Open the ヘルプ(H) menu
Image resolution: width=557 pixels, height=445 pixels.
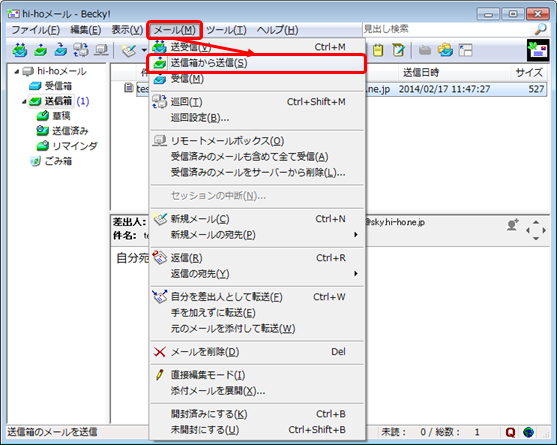point(277,30)
